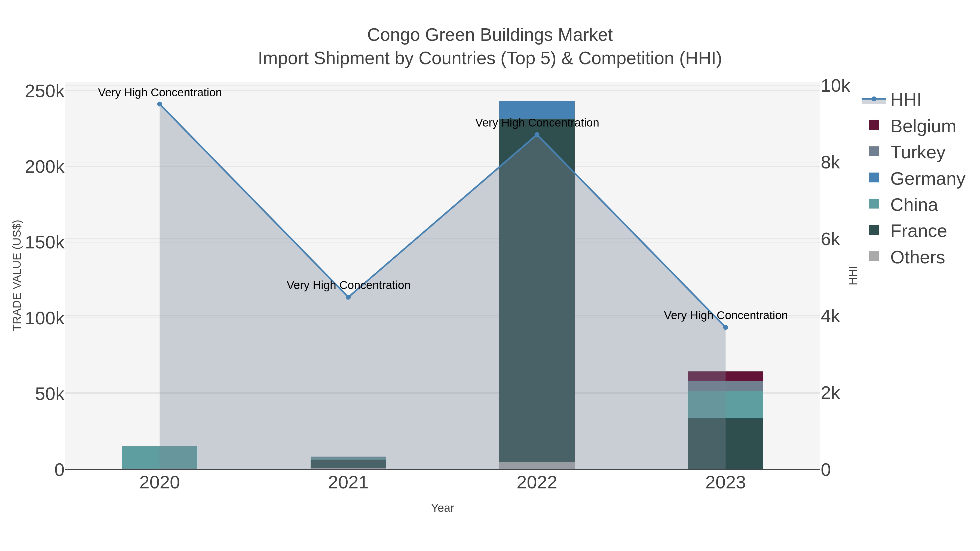
Task: Click the HHI marker for 2020
Action: click(x=160, y=104)
